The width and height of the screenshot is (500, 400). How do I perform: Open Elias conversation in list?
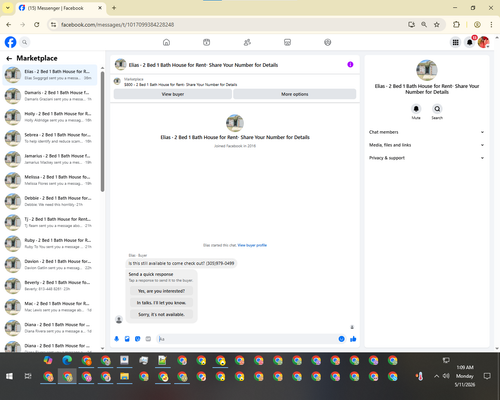coord(50,75)
